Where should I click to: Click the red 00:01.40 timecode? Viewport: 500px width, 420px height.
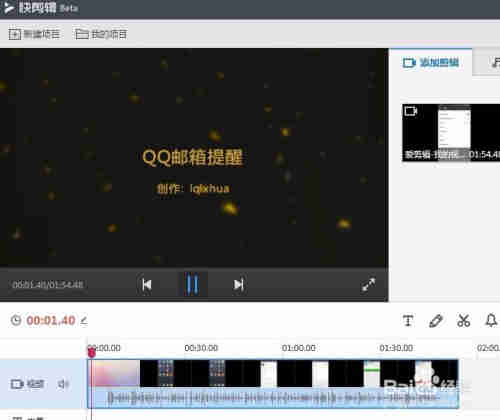pos(51,320)
